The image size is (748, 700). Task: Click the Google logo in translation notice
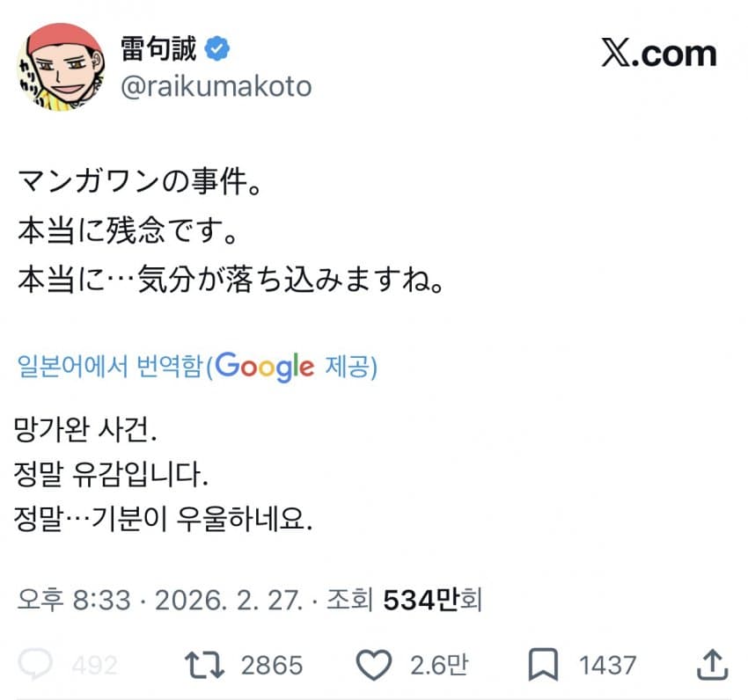click(264, 366)
